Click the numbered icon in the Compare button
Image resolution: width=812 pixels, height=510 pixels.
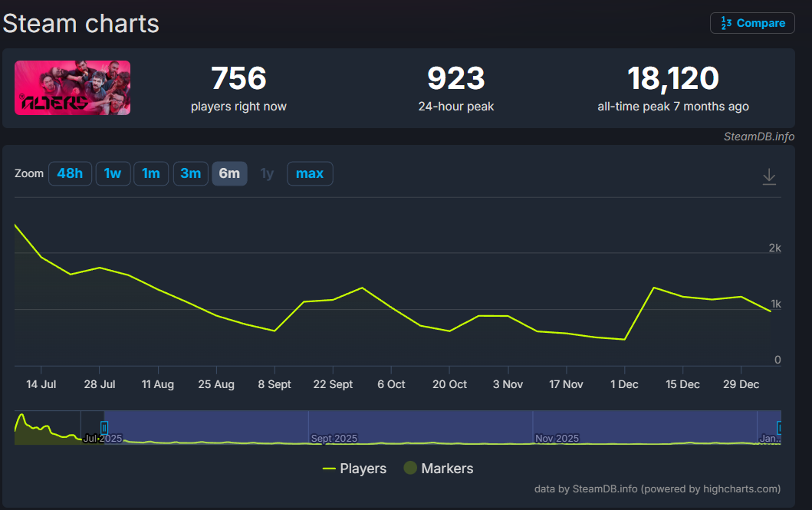(x=725, y=23)
